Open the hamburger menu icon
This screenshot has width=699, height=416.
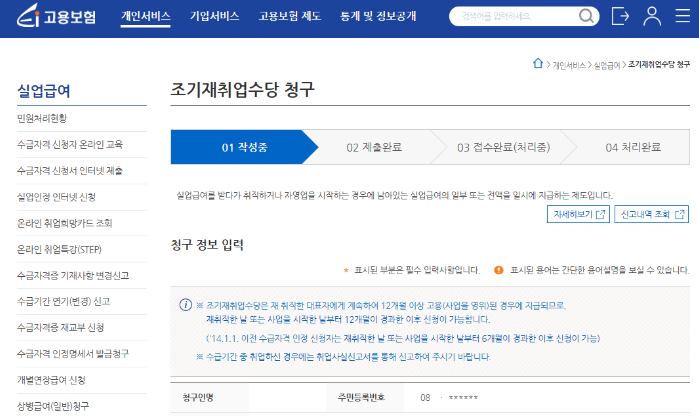[685, 17]
